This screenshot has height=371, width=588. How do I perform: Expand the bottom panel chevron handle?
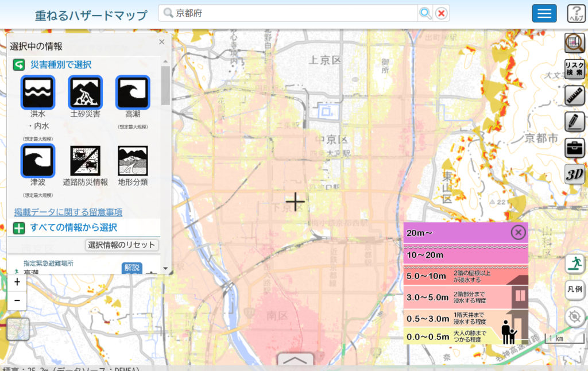click(x=296, y=360)
